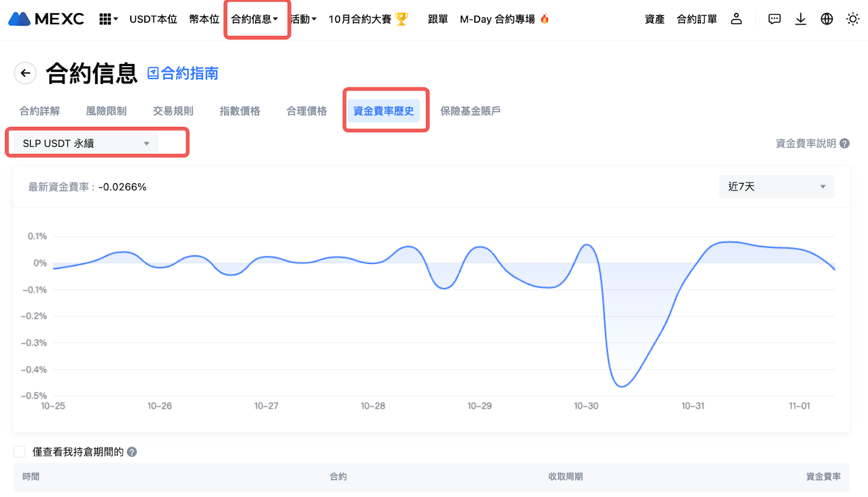Open the 合約指南 link

(x=183, y=73)
